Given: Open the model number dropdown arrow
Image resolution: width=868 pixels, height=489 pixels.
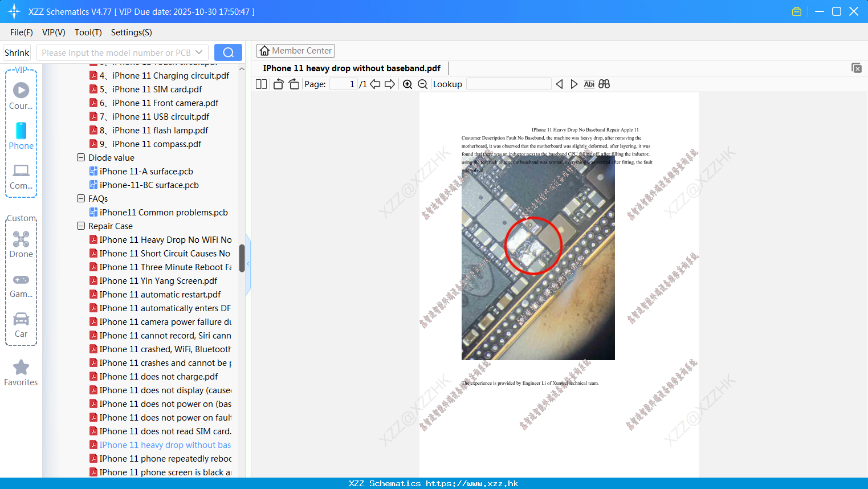Looking at the screenshot, I should (199, 52).
